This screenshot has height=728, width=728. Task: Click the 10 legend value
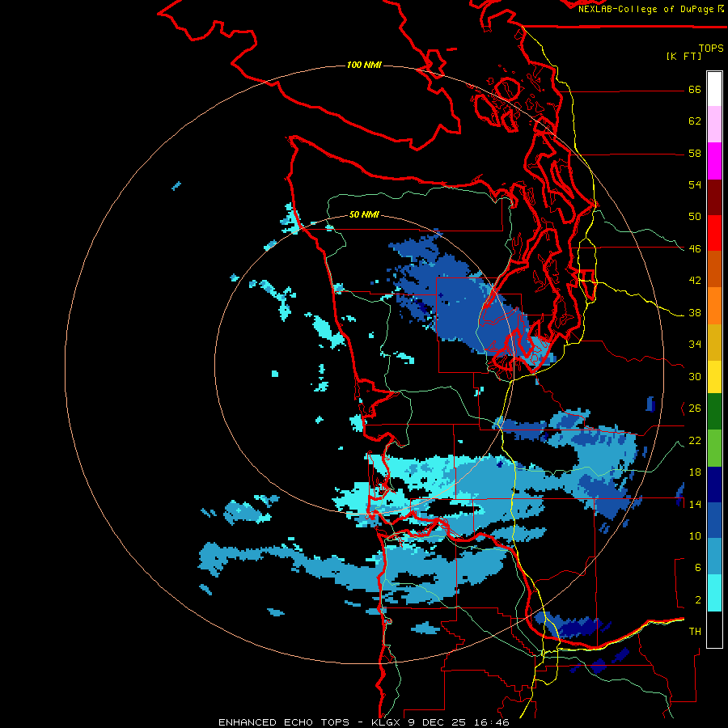tap(695, 535)
